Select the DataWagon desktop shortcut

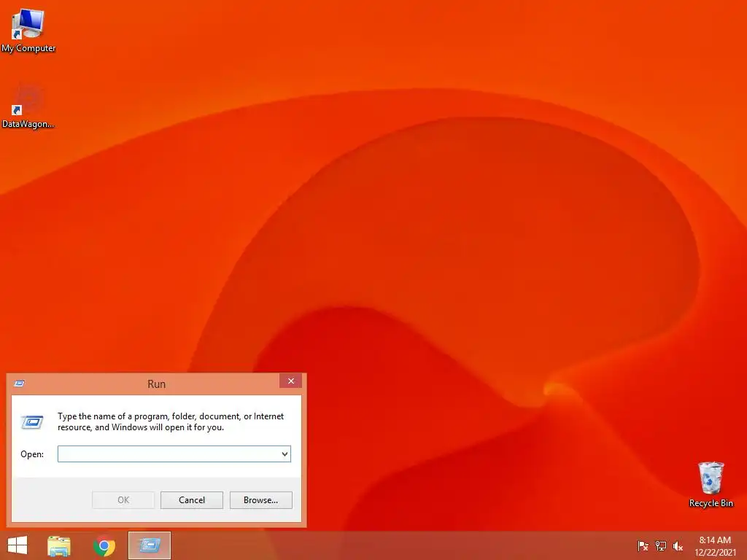coord(28,106)
